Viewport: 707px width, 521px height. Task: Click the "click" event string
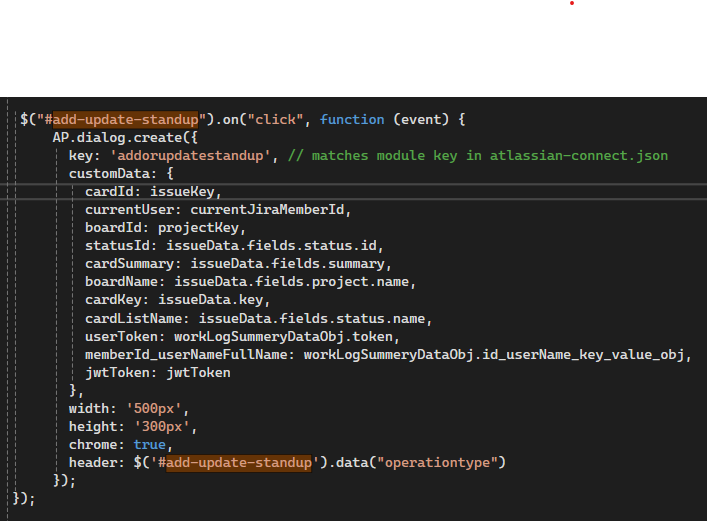[x=275, y=120]
